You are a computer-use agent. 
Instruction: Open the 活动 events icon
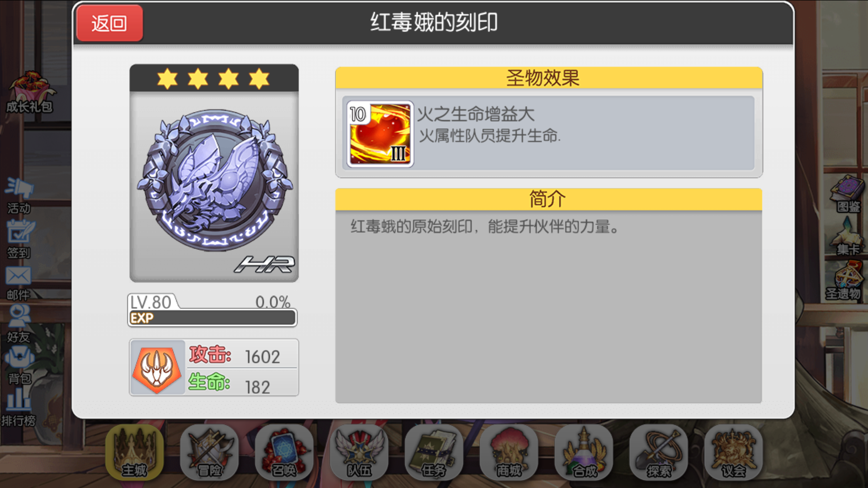pos(19,196)
